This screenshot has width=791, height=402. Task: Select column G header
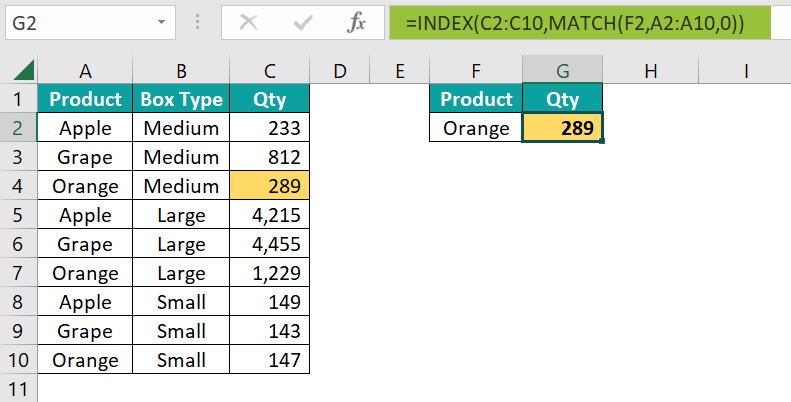562,71
